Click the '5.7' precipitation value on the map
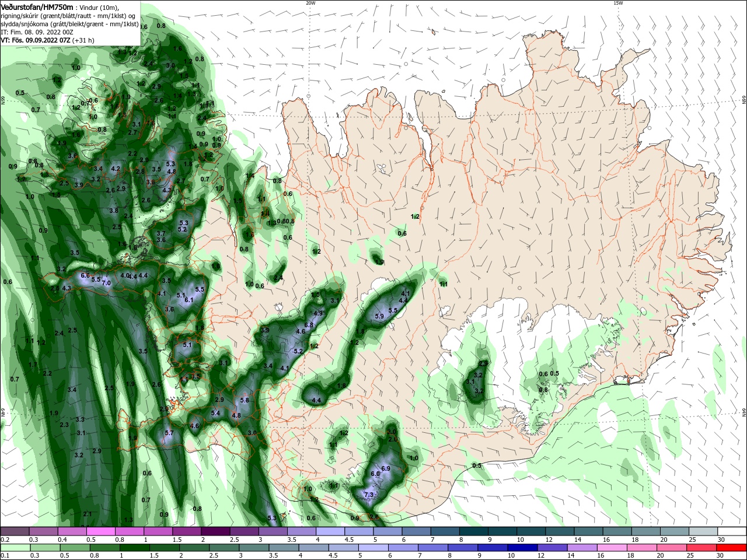This screenshot has height=560, width=747. (x=169, y=433)
